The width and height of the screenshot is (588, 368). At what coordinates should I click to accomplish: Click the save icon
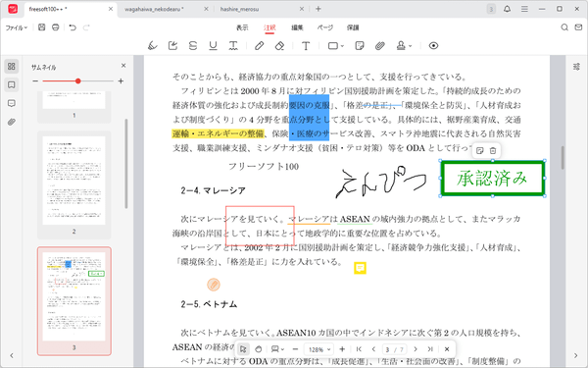click(41, 27)
